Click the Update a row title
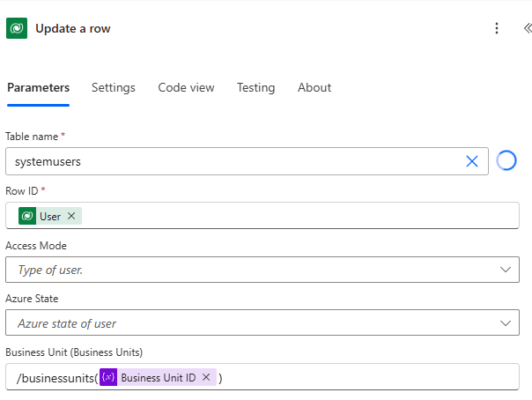Viewport: 532px width, 400px height. coord(73,28)
